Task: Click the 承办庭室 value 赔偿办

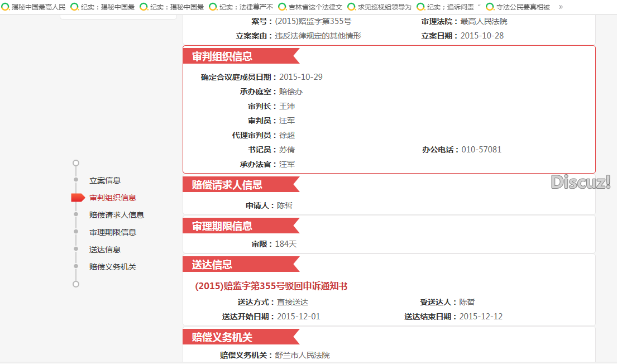Action: [291, 92]
